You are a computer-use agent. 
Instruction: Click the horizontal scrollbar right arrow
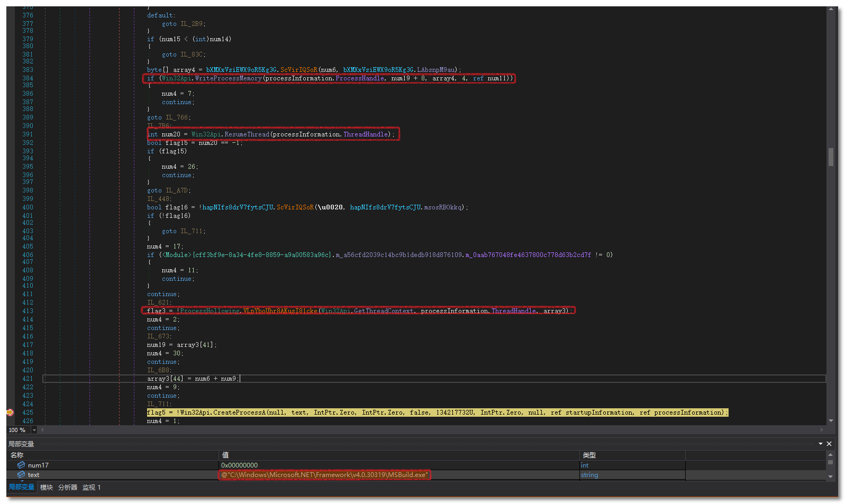coord(822,430)
